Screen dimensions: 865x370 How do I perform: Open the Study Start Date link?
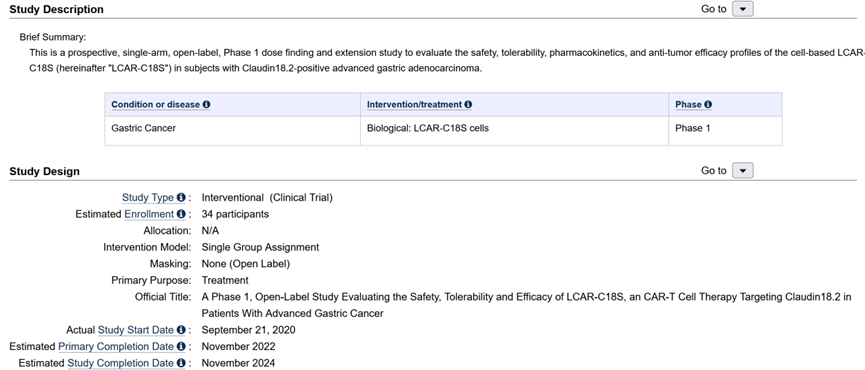tap(136, 330)
